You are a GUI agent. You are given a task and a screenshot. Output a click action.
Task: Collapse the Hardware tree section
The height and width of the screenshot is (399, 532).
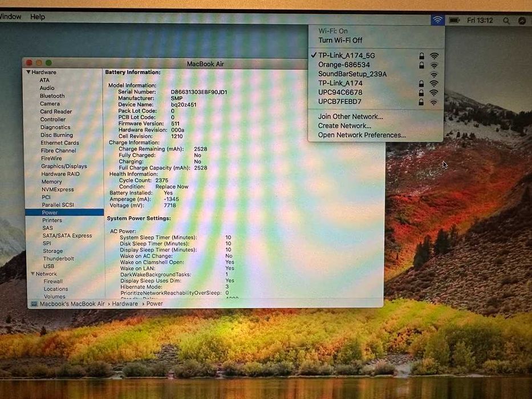(x=29, y=72)
